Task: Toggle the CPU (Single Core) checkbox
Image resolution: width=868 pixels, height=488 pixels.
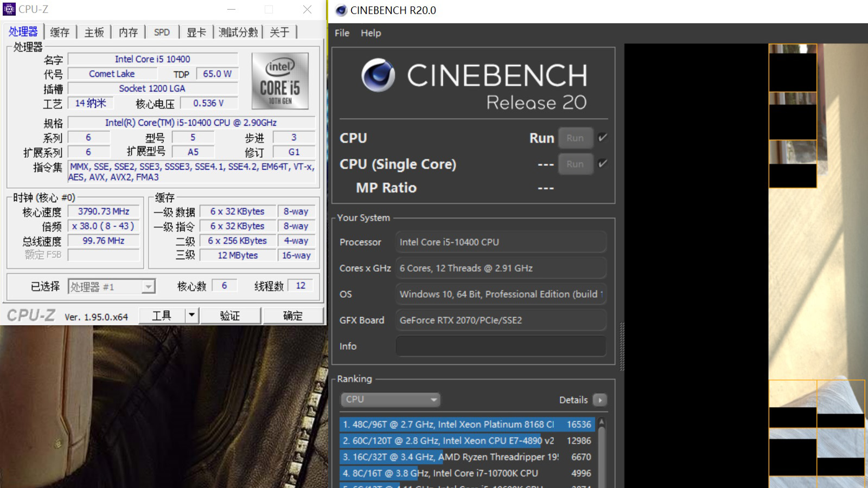Action: tap(602, 164)
